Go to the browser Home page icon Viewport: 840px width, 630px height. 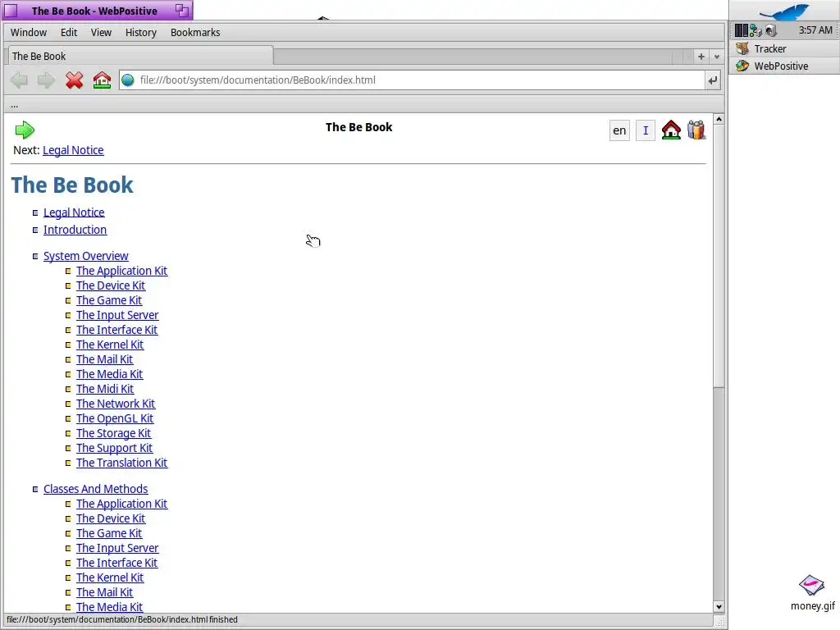102,80
